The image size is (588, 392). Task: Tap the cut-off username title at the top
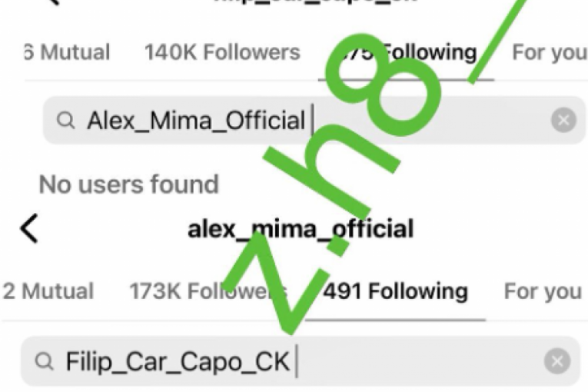point(315,2)
